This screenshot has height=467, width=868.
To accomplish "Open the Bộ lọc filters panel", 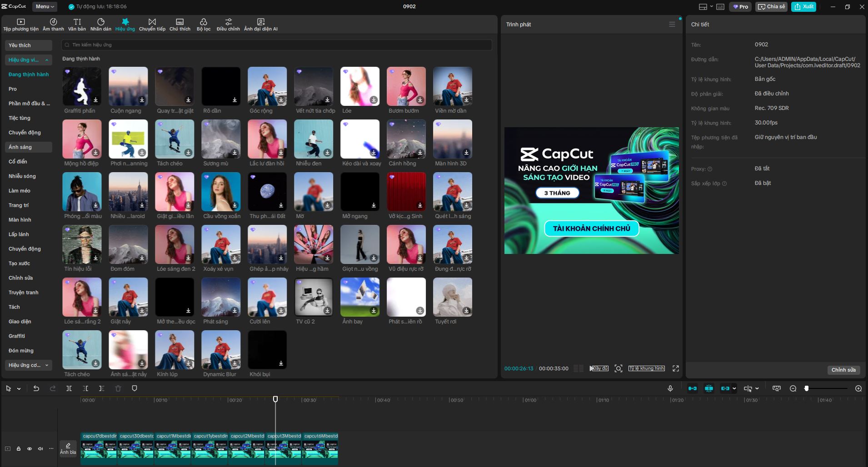I will tap(203, 25).
